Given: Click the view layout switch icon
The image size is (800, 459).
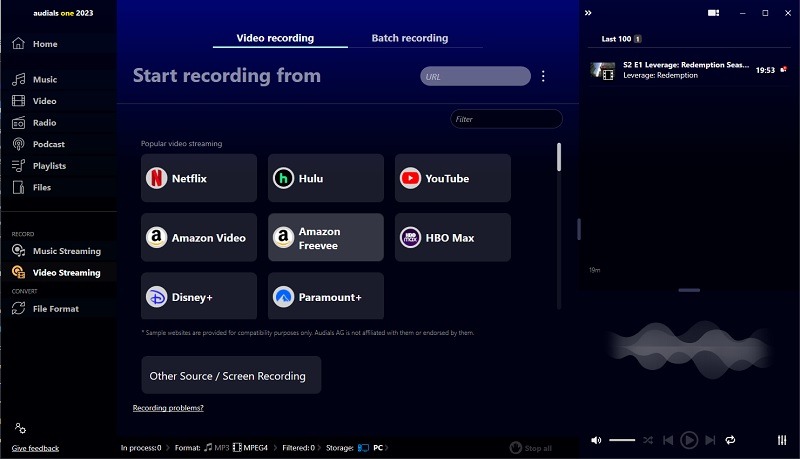Looking at the screenshot, I should (x=713, y=13).
